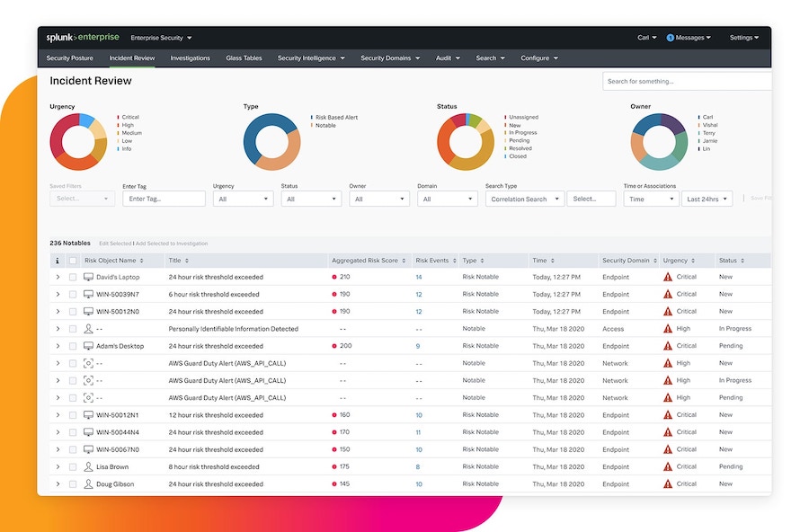Open the Urgency filter dropdown
Screen dimensions: 809x532
pos(243,199)
